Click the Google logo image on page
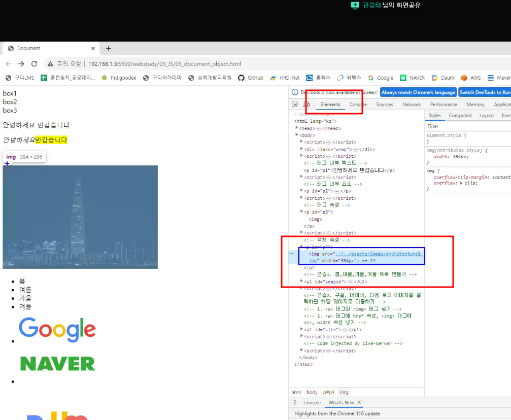511x420 pixels. (57, 329)
